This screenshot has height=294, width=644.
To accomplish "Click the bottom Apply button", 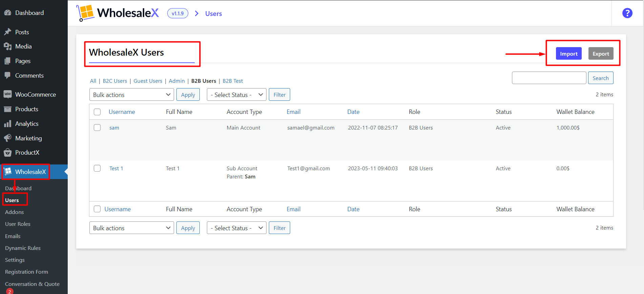I will point(188,228).
